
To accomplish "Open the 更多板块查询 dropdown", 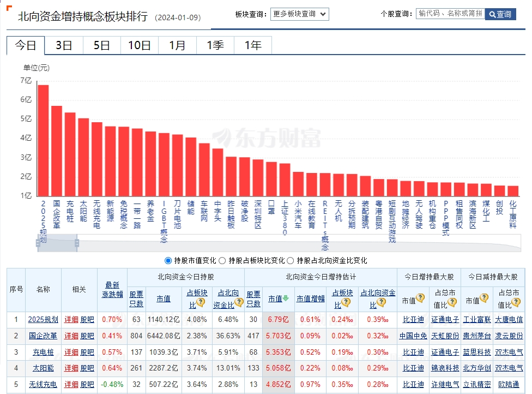I will tap(299, 14).
